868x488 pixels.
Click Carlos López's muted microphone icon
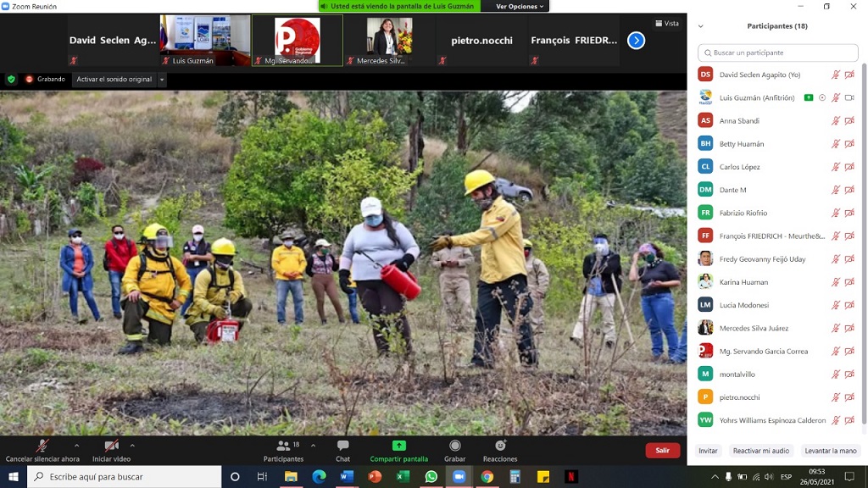835,167
